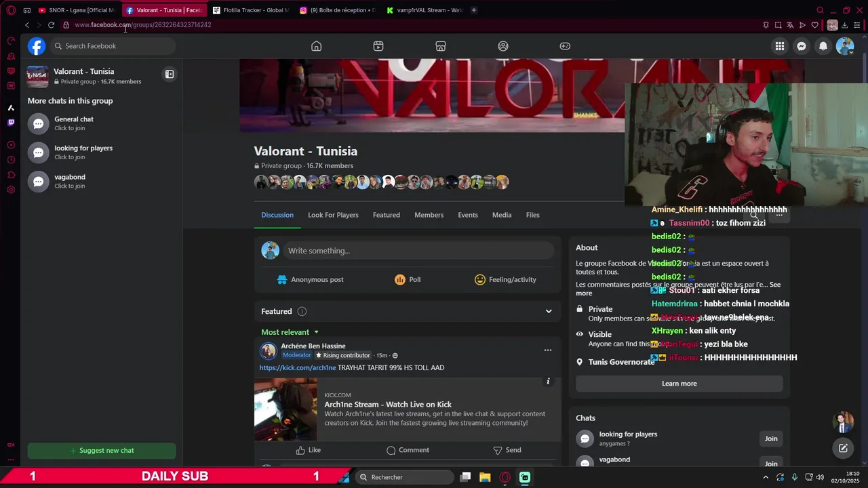The width and height of the screenshot is (868, 488).
Task: Click the browser address bar URL
Action: pyautogui.click(x=143, y=25)
